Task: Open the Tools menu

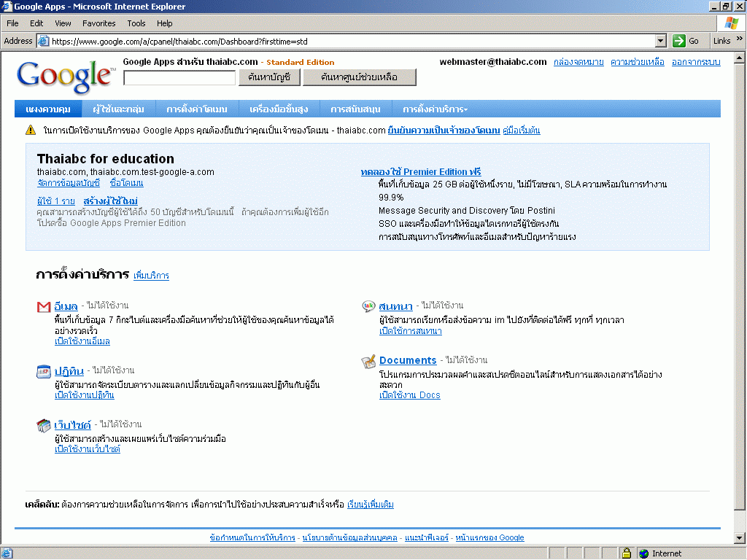Action: (x=136, y=23)
